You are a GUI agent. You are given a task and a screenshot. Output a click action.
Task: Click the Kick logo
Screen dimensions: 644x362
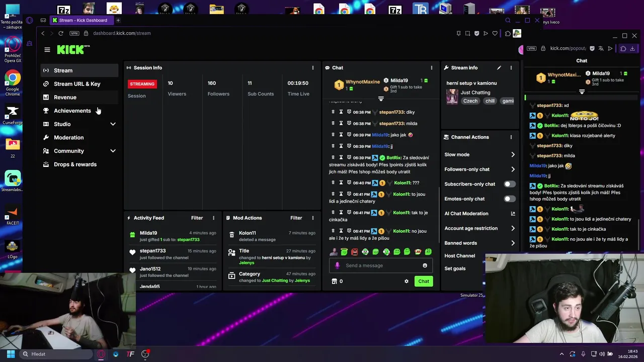(x=73, y=49)
